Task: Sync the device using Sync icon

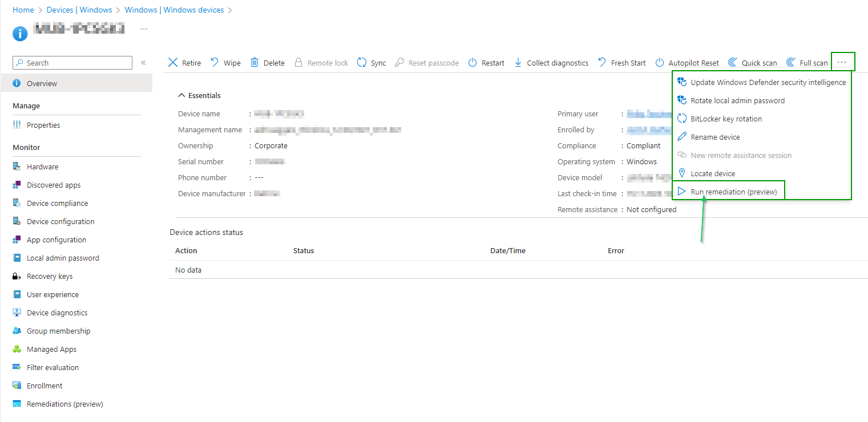Action: pyautogui.click(x=362, y=63)
